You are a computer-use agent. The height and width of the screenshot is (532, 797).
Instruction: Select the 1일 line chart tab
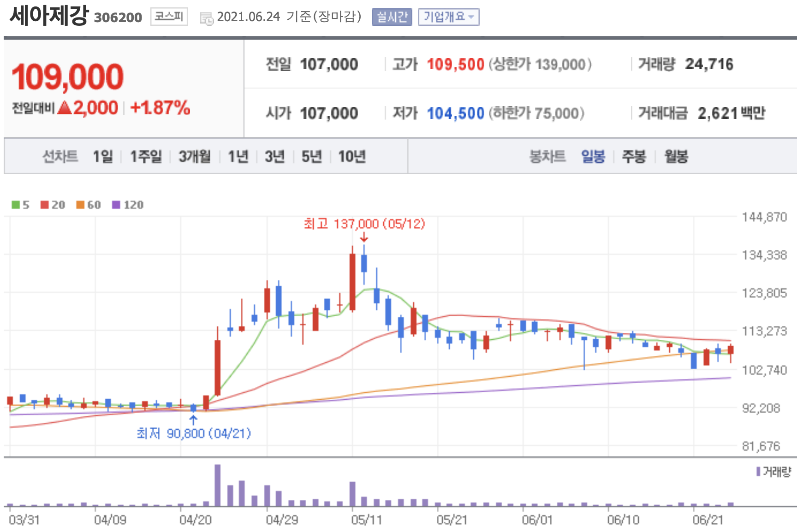tap(102, 156)
